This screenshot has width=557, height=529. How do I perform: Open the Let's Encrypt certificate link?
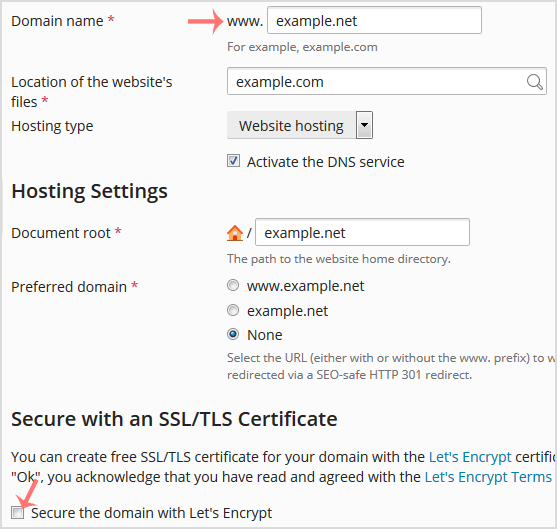pyautogui.click(x=470, y=457)
